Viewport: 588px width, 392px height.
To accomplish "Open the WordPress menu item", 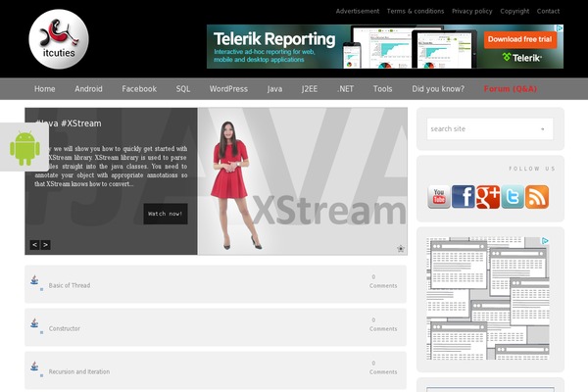I will (228, 89).
